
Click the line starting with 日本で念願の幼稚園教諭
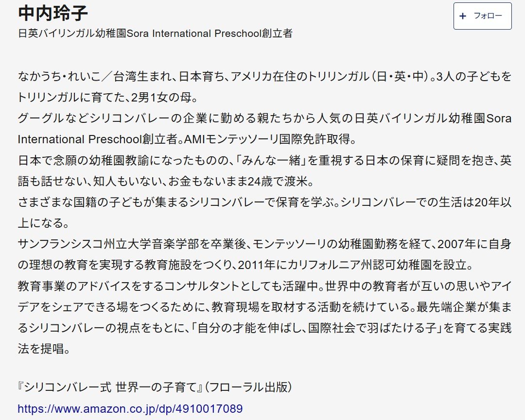264,160
